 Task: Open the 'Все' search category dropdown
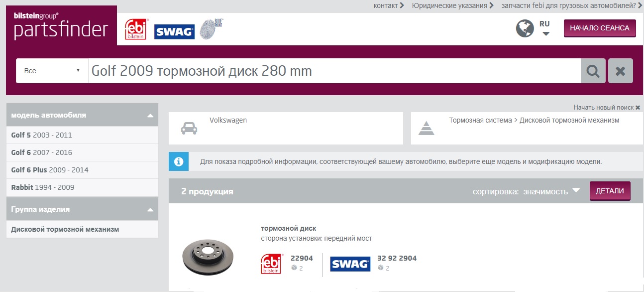[52, 71]
